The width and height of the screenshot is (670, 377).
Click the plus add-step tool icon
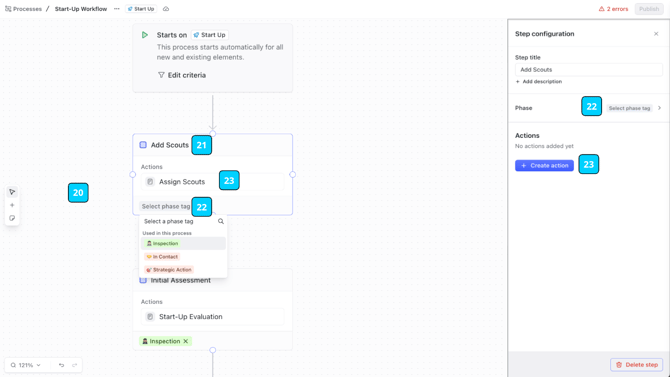tap(12, 205)
